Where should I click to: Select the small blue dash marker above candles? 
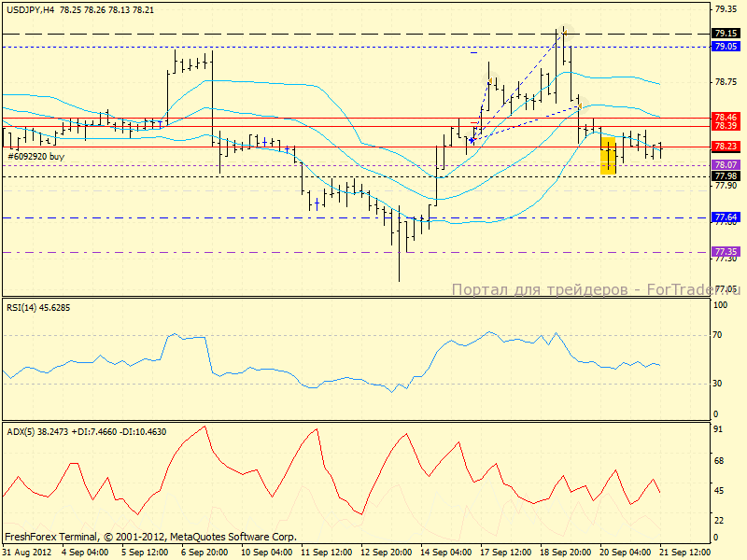(x=474, y=53)
